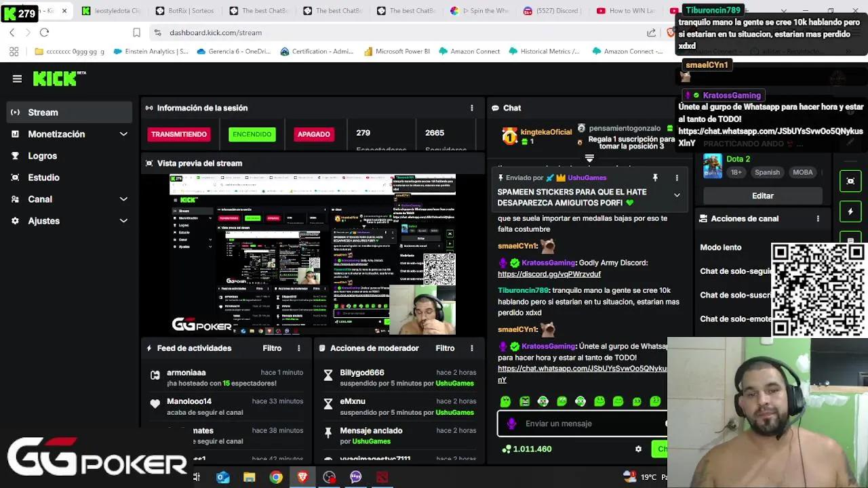Click the MOBA tag
This screenshot has width=868, height=488.
click(803, 172)
